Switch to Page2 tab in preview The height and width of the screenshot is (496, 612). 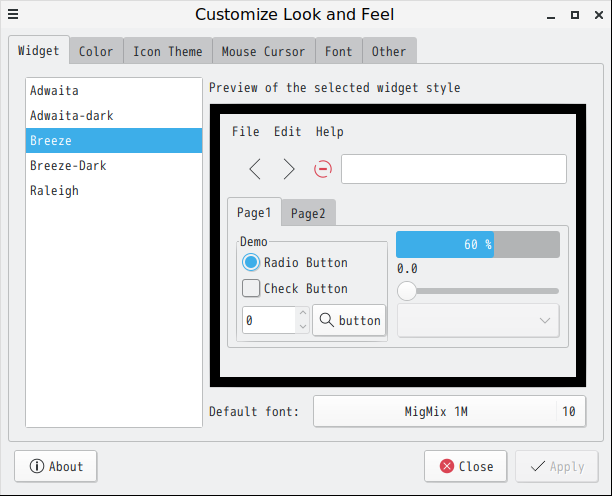[308, 213]
